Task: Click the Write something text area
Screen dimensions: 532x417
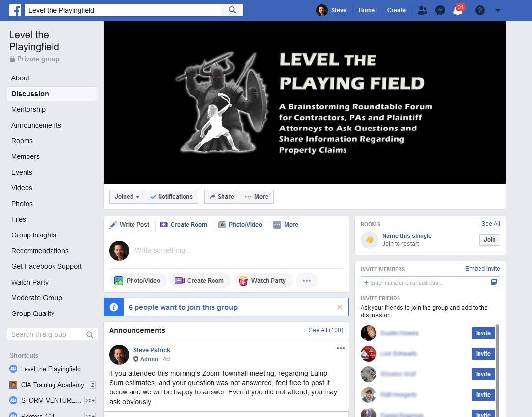Action: point(238,251)
